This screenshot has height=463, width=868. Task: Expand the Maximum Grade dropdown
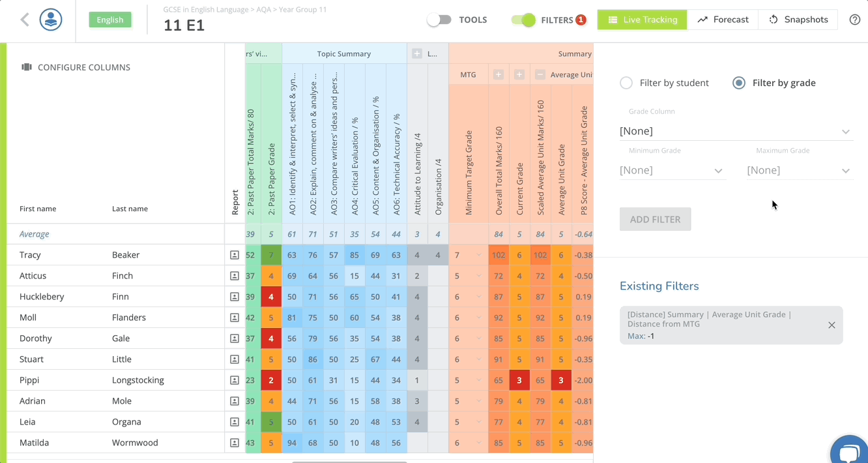point(799,170)
